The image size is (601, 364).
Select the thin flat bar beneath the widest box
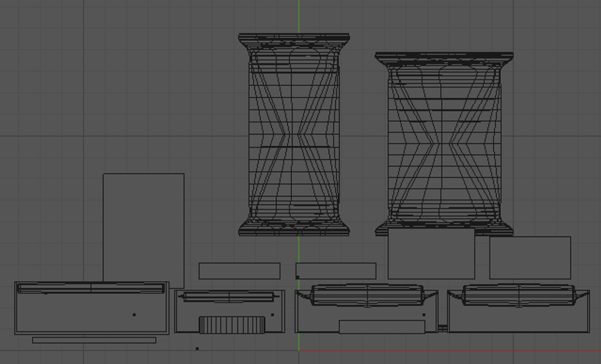tap(94, 340)
